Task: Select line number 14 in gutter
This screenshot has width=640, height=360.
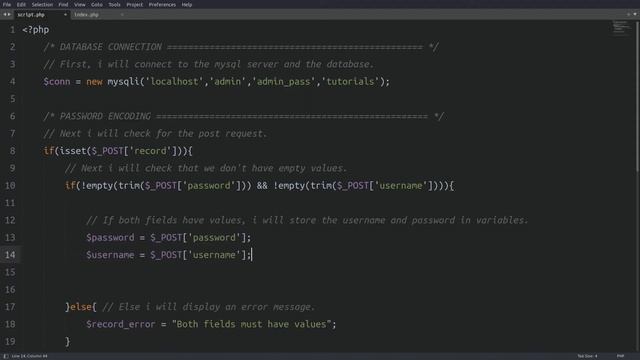Action: [x=10, y=255]
